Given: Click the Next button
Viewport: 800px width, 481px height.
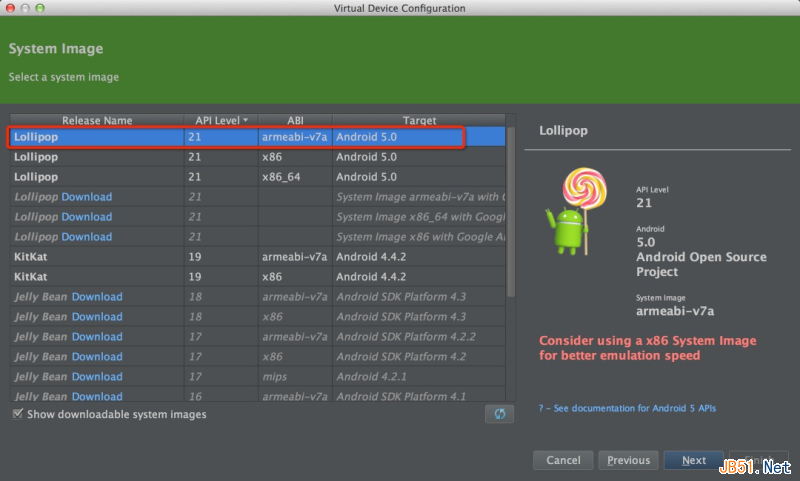Looking at the screenshot, I should [694, 461].
